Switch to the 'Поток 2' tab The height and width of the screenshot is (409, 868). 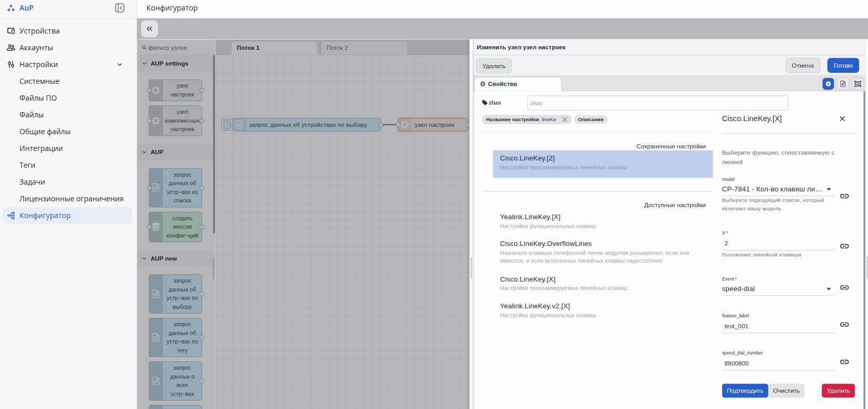point(364,48)
